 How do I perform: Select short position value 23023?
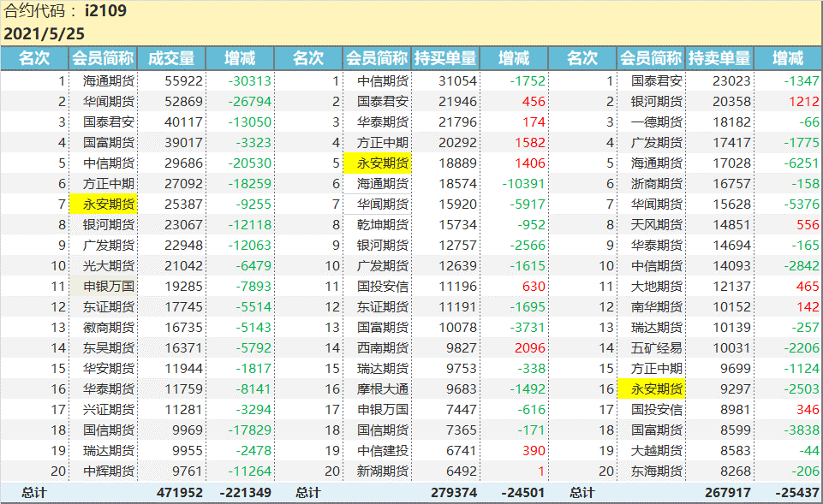pos(731,81)
